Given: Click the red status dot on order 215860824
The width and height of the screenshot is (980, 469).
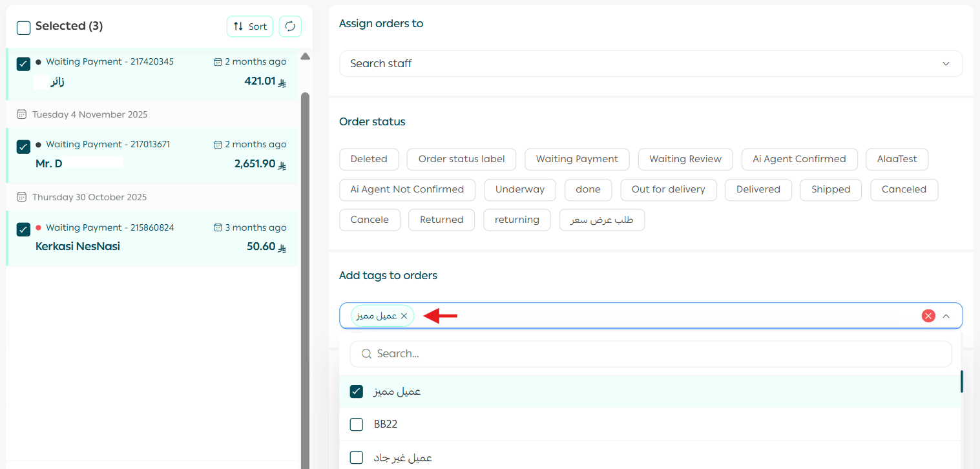Looking at the screenshot, I should 39,227.
